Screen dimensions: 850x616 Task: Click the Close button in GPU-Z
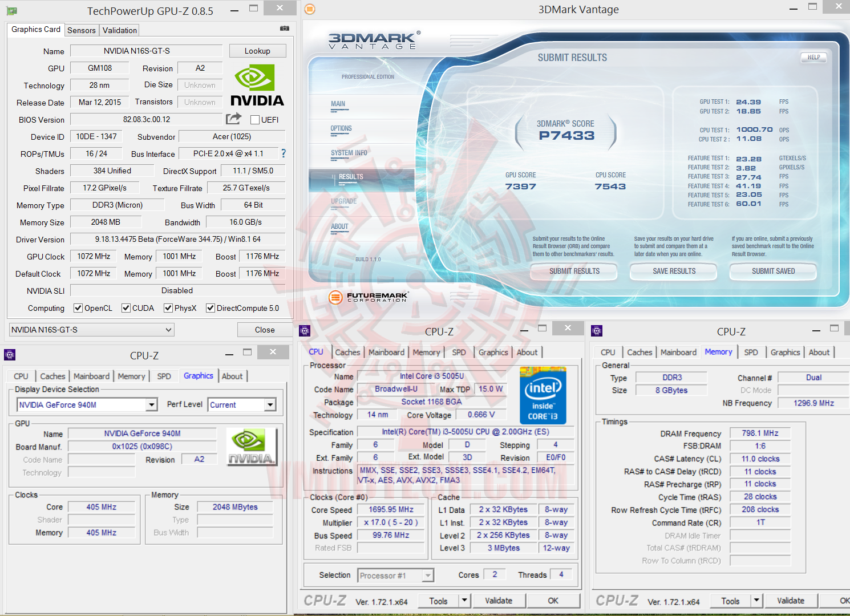265,330
